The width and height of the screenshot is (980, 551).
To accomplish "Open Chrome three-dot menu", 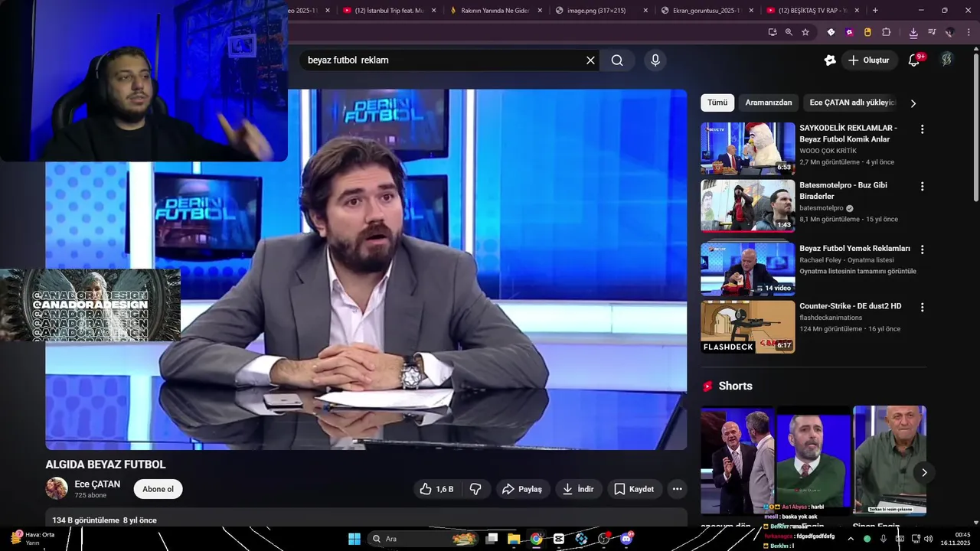I will [x=969, y=32].
